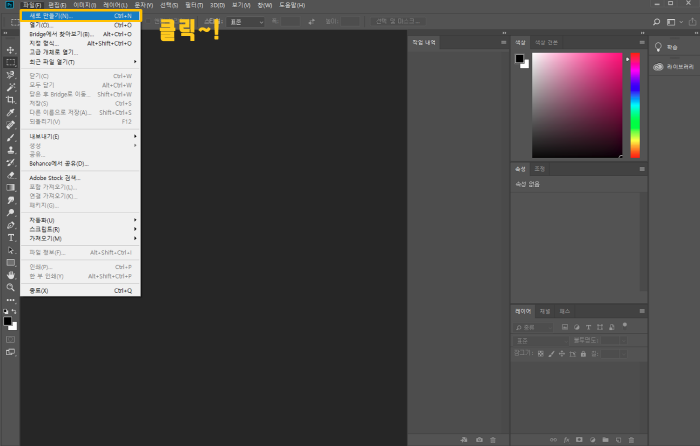Toggle Quick Mask mode in toolbar
The width and height of the screenshot is (700, 446).
[10, 340]
